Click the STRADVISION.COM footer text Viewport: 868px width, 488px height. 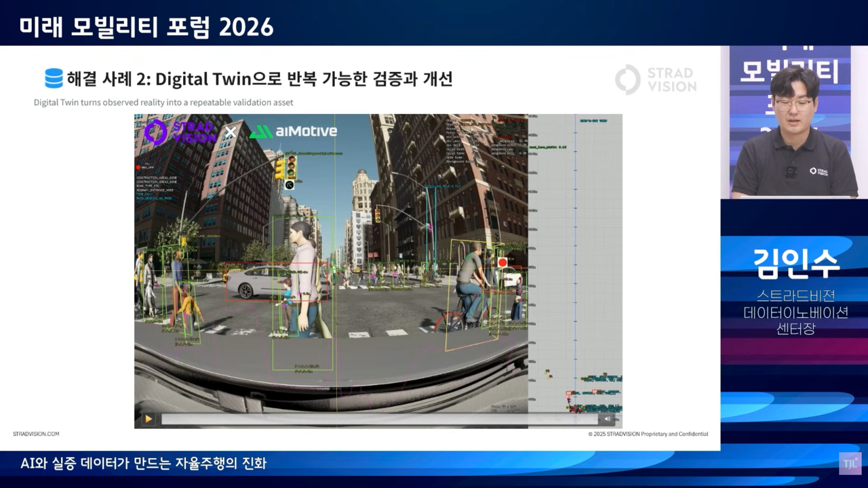36,434
